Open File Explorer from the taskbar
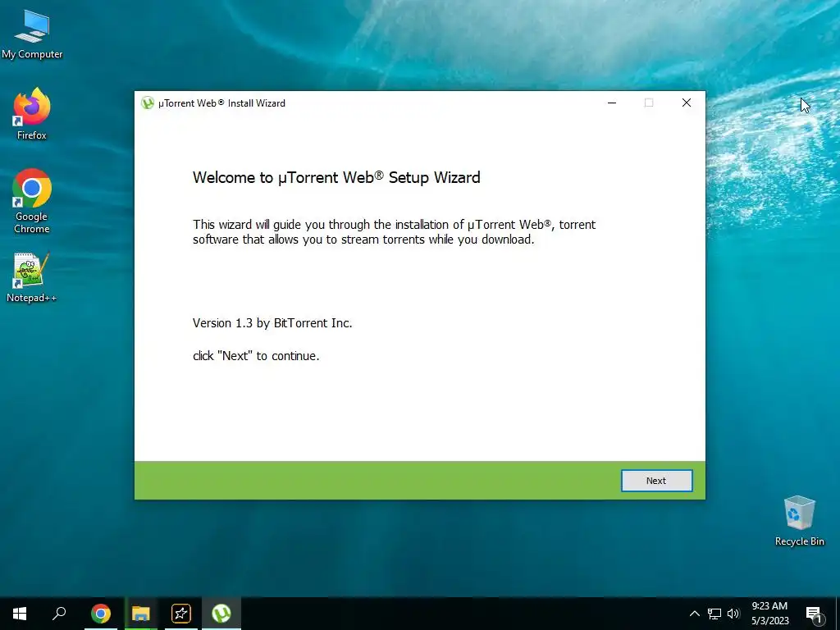Viewport: 840px width, 630px height. pos(141,614)
